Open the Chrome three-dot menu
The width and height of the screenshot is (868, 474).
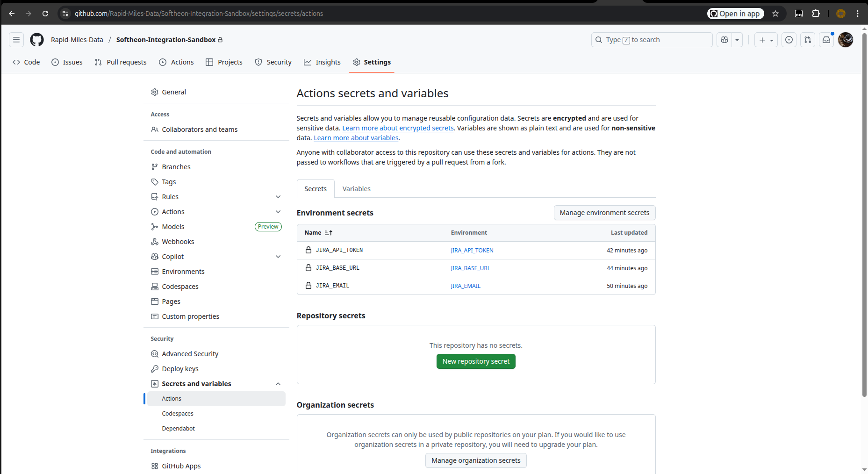pos(858,14)
